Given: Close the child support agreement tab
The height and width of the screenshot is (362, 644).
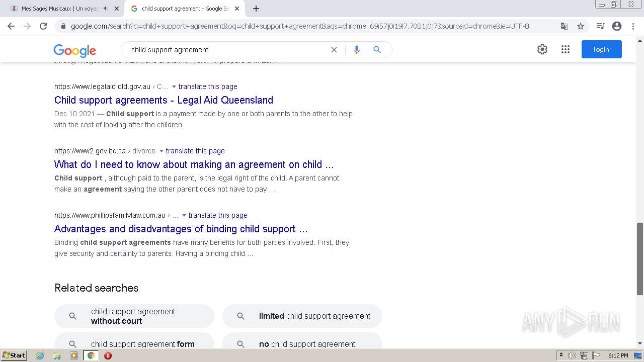Looking at the screenshot, I should [237, 9].
